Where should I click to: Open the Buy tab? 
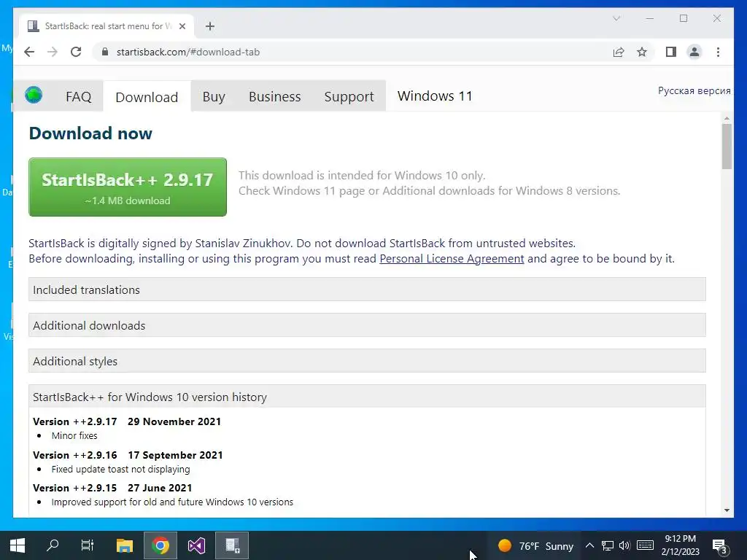coord(214,97)
